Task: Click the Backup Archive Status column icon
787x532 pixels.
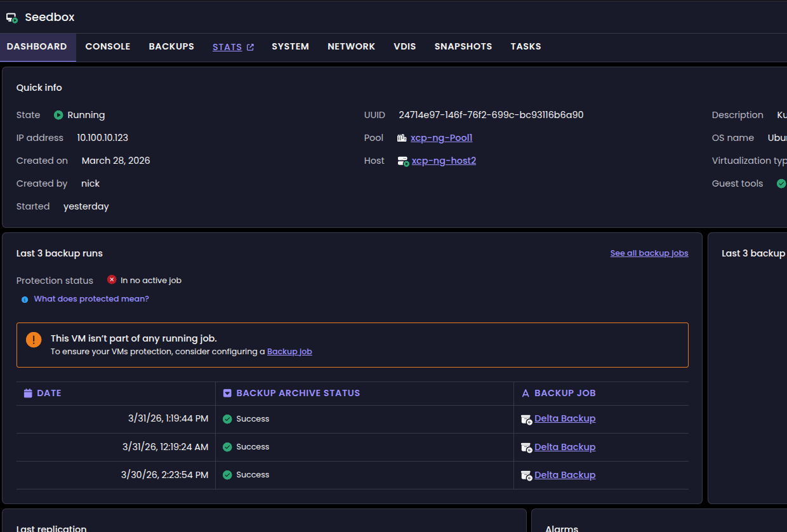Action: [227, 393]
